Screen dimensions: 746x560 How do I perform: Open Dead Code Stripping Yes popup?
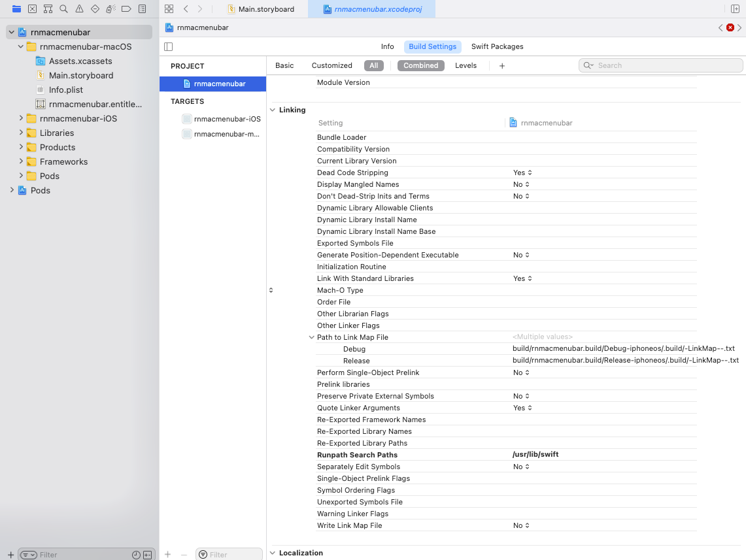click(x=522, y=173)
